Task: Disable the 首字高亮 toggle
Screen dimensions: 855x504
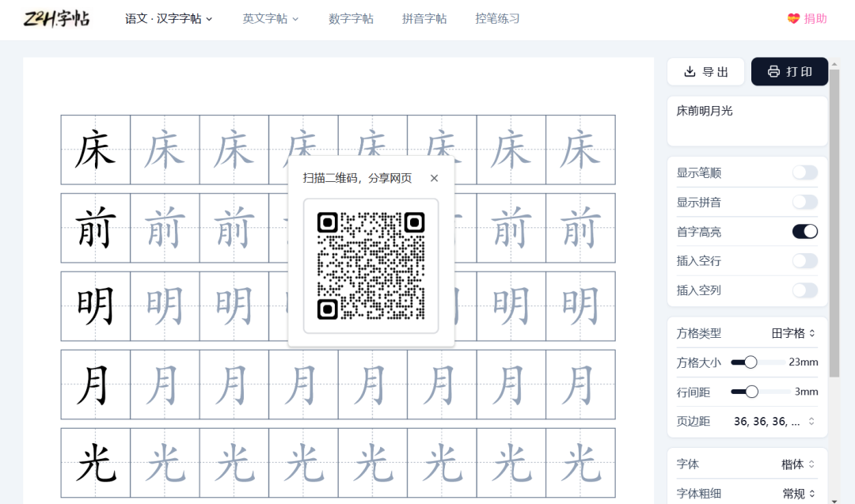Action: point(805,231)
